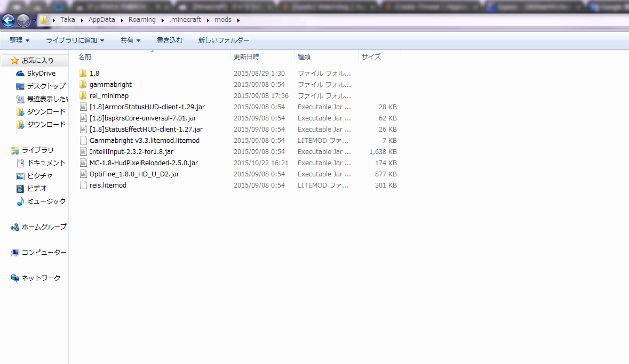Click the ビデオ library icon
The height and width of the screenshot is (364, 629).
[20, 189]
